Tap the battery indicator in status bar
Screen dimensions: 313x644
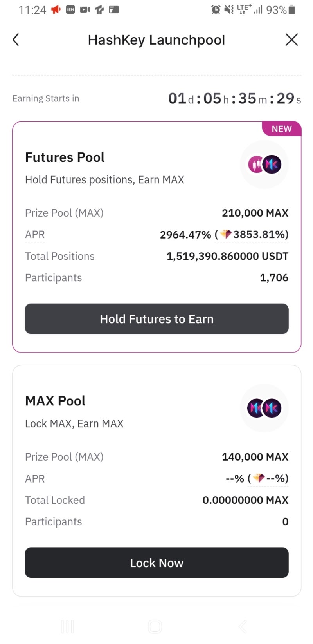click(x=291, y=10)
